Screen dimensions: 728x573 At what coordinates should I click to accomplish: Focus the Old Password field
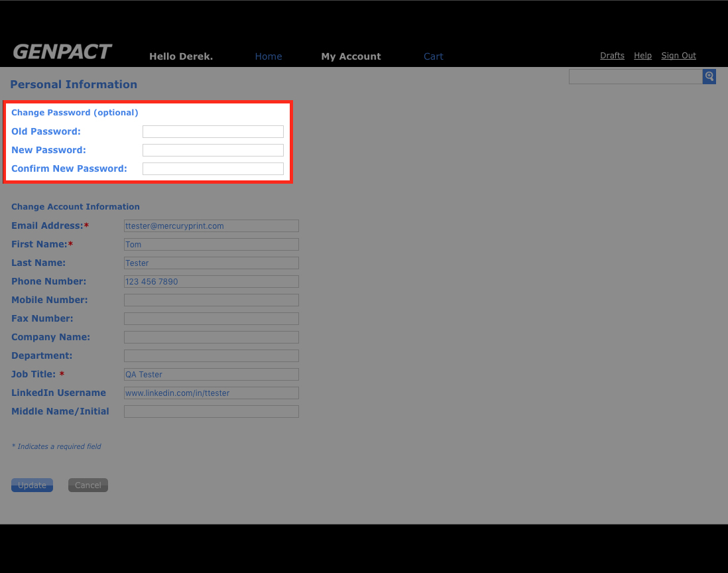pyautogui.click(x=213, y=132)
